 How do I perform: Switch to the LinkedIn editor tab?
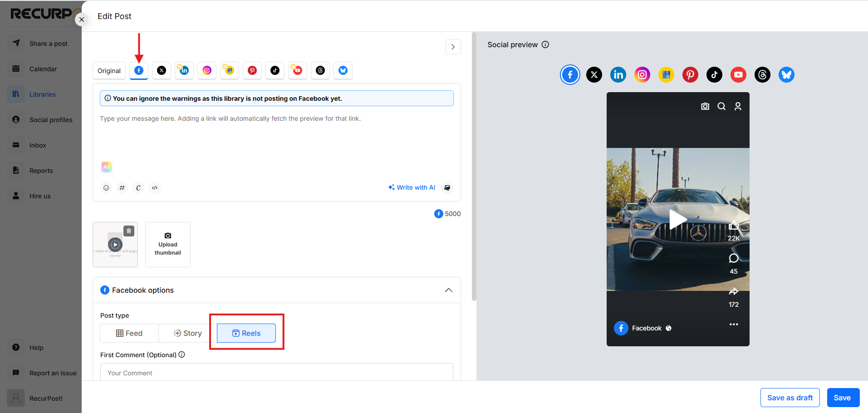pyautogui.click(x=184, y=70)
